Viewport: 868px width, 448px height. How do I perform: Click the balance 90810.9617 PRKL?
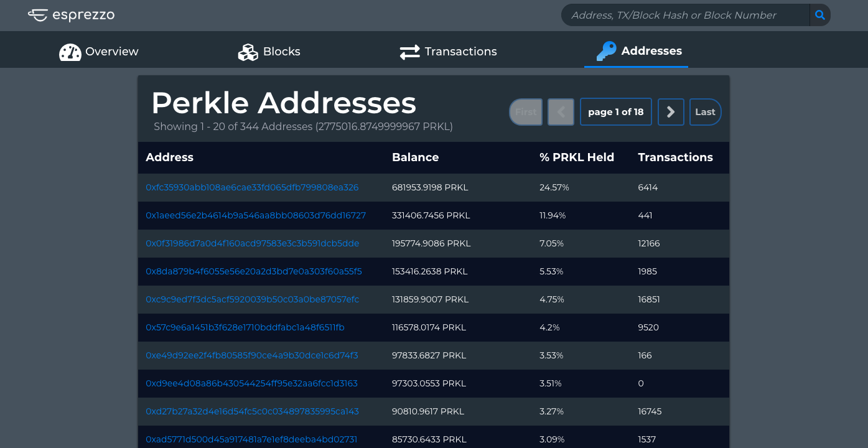(428, 411)
